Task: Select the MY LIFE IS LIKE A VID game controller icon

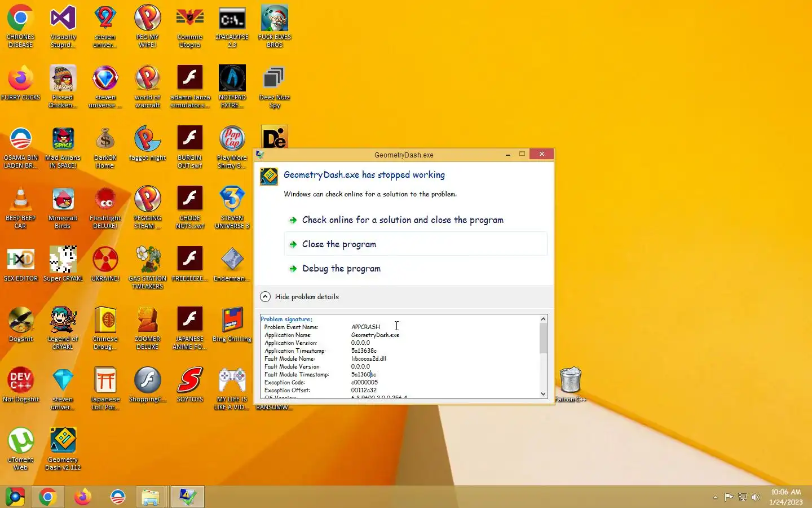Action: coord(232,388)
